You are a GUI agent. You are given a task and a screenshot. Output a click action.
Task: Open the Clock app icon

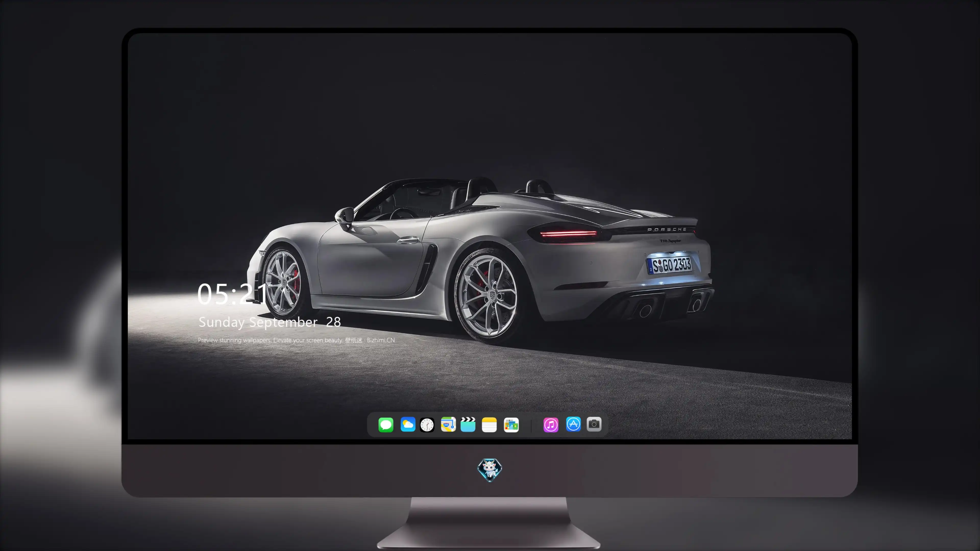tap(427, 425)
